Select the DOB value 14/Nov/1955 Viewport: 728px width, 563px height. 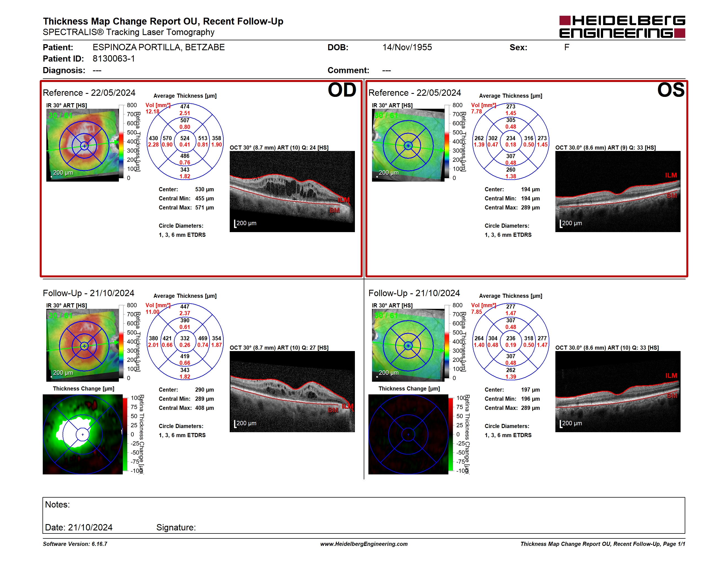[x=407, y=47]
